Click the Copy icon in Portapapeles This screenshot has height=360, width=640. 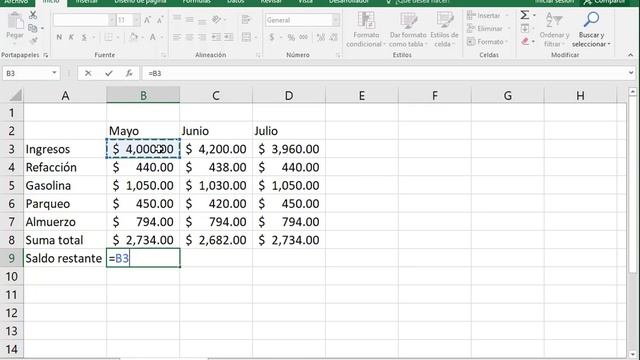click(33, 28)
